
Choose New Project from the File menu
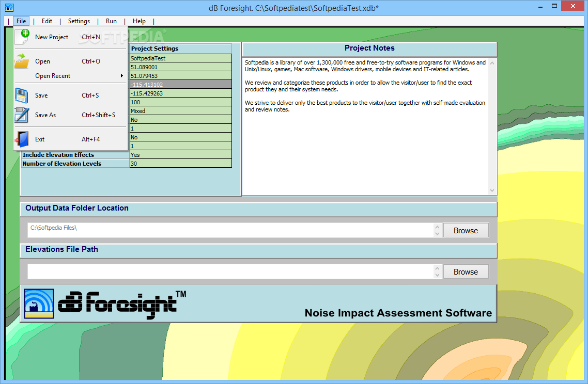pos(70,37)
